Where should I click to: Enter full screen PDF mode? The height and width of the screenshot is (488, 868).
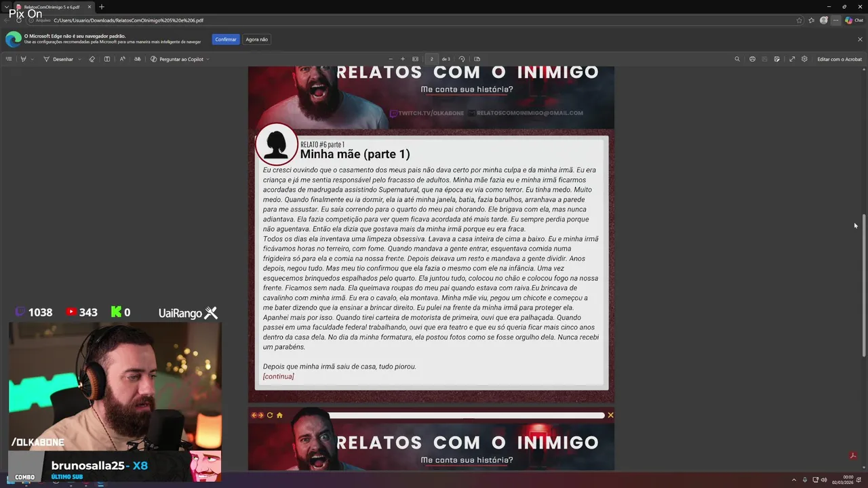792,59
